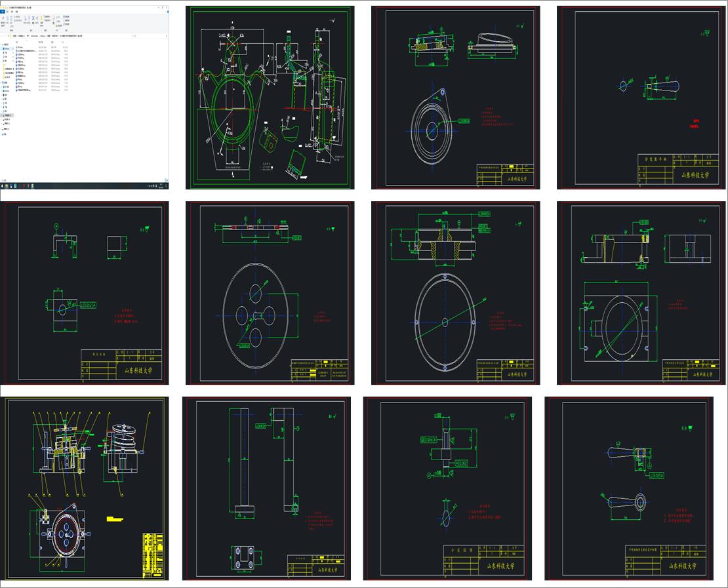Open the address bar dropdown arrow
This screenshot has height=588, width=728.
133,37
